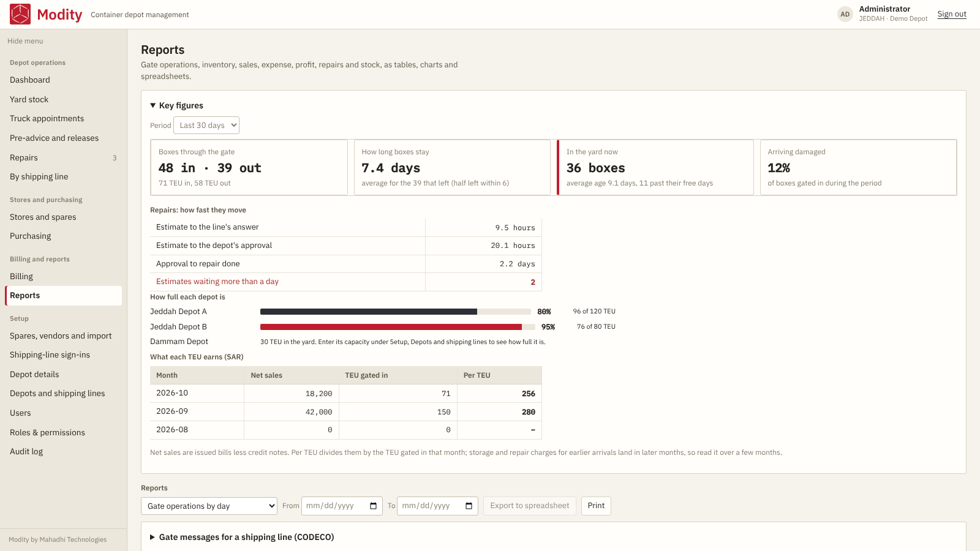
Task: Open Pre-advice and releases
Action: 63,138
